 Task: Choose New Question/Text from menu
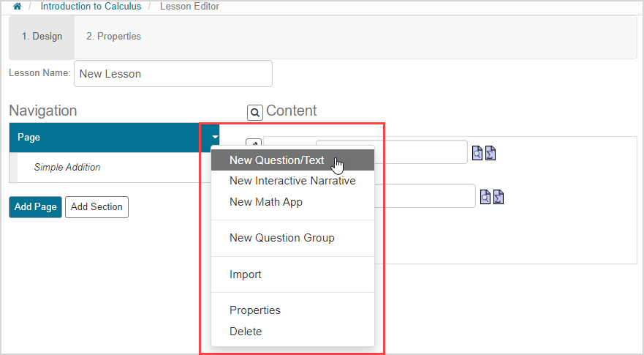[x=277, y=160]
